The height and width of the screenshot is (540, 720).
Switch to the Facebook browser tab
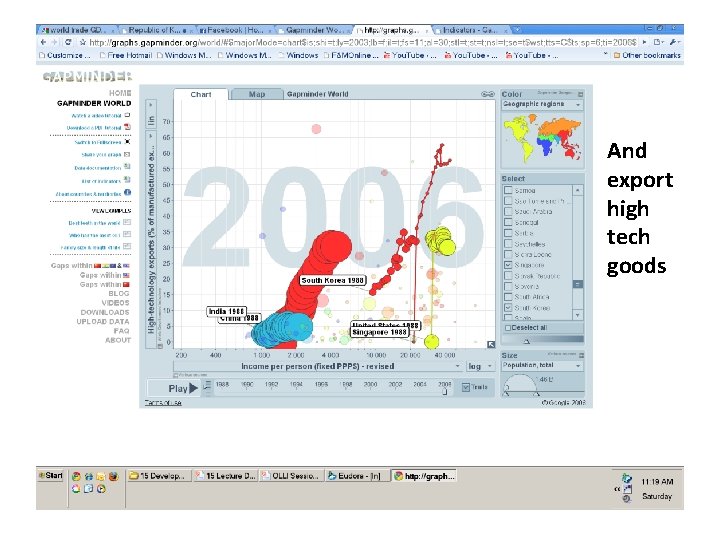tap(235, 30)
